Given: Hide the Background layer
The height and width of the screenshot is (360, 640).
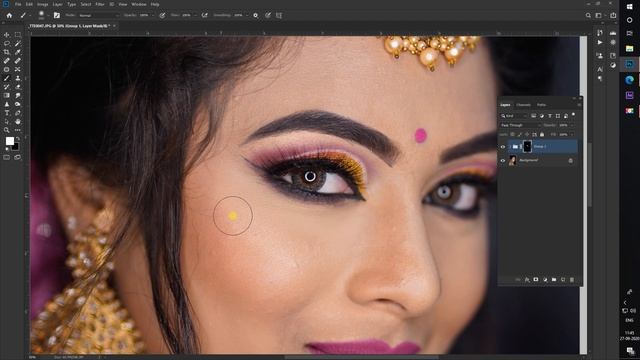Looking at the screenshot, I should pos(503,161).
